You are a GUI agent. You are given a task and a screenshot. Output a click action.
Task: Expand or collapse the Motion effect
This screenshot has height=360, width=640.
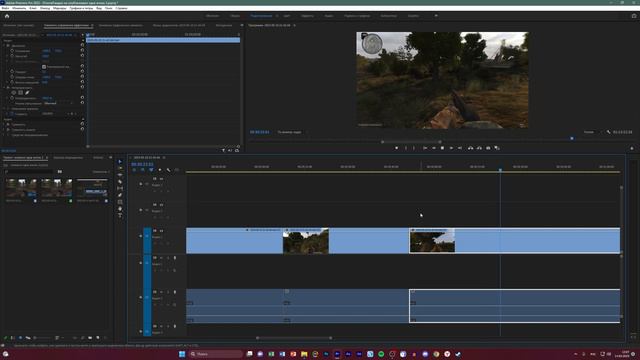tap(4, 46)
